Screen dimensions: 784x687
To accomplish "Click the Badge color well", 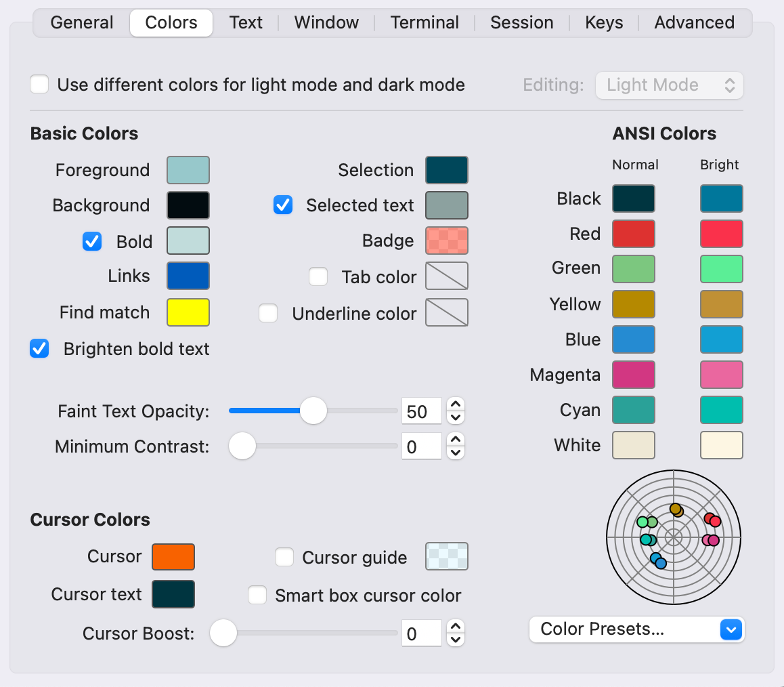I will point(447,241).
